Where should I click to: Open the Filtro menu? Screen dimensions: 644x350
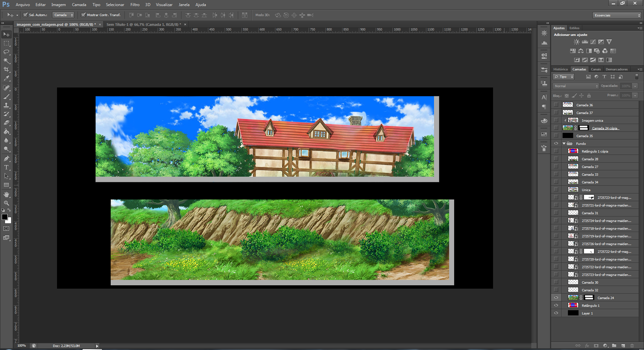[x=135, y=5]
